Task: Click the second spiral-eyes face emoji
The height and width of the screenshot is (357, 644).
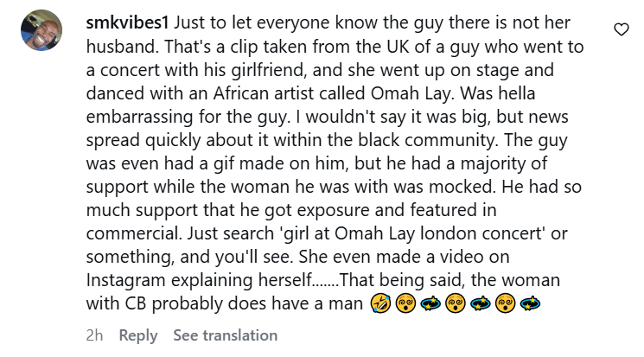Action: [x=454, y=303]
